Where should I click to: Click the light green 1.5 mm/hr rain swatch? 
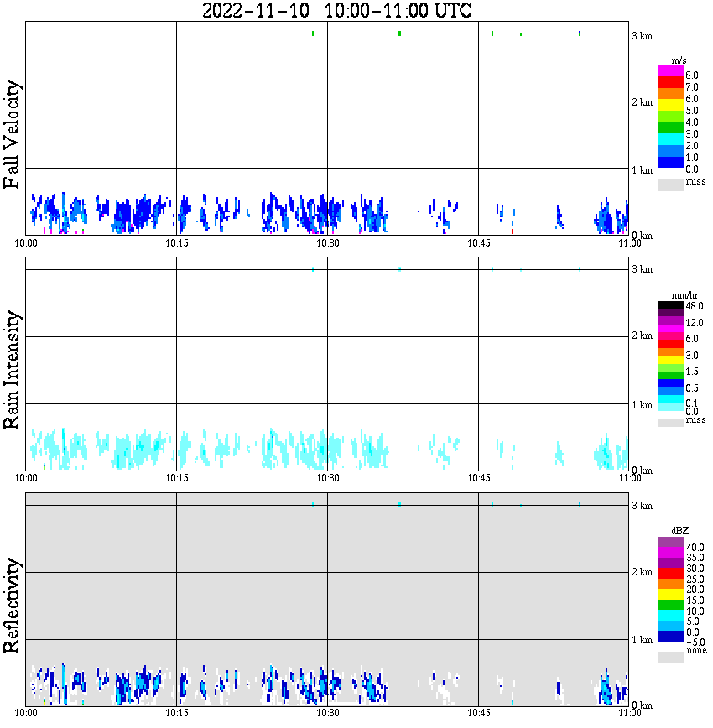[670, 367]
